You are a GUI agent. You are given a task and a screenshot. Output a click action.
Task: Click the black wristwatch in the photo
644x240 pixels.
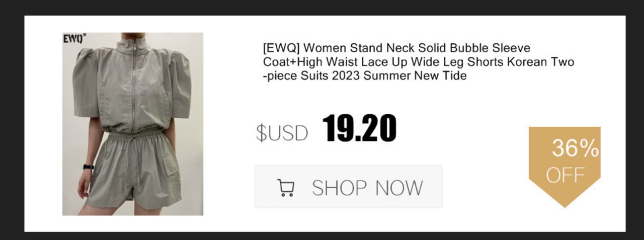pyautogui.click(x=89, y=167)
